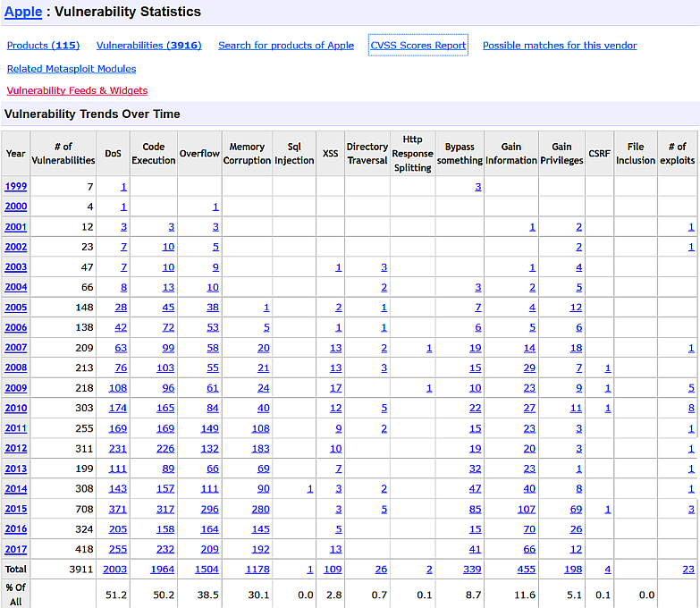Open year 2002 link
This screenshot has width=700, height=608.
tap(16, 247)
